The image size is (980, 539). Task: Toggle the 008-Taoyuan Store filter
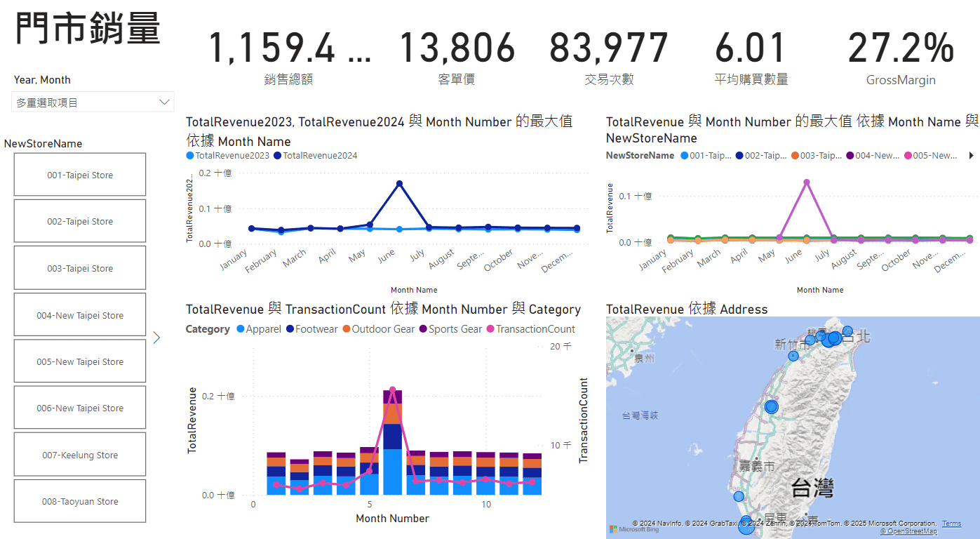pos(80,501)
